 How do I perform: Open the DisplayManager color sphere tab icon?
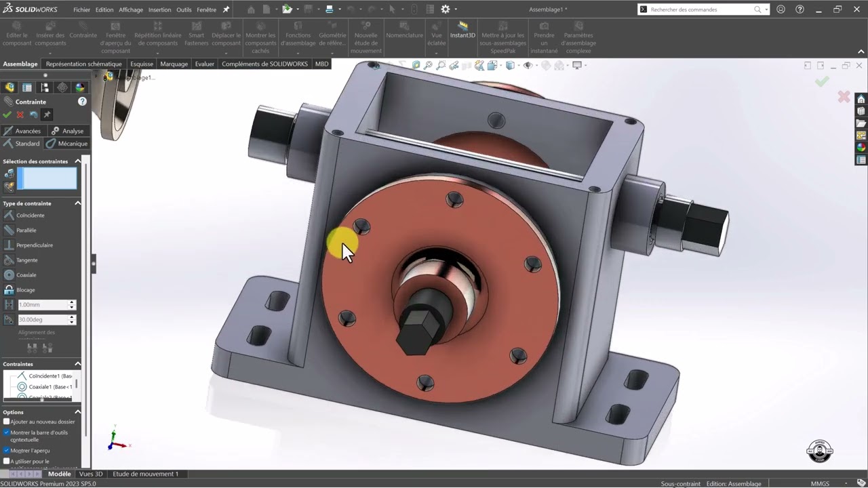coord(80,87)
